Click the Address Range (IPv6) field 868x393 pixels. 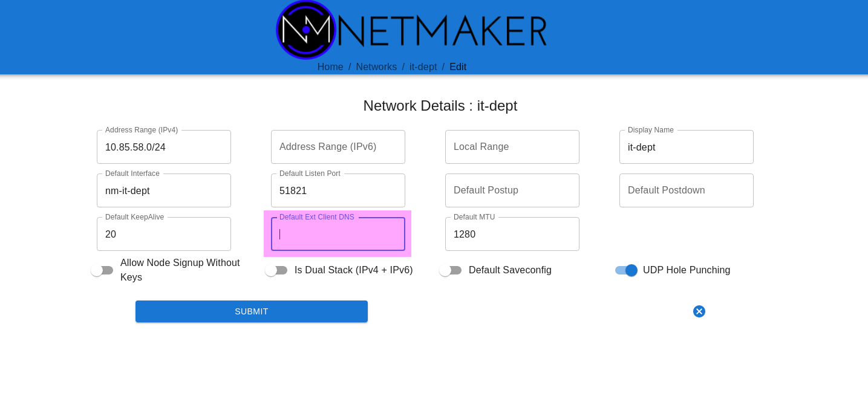point(338,147)
